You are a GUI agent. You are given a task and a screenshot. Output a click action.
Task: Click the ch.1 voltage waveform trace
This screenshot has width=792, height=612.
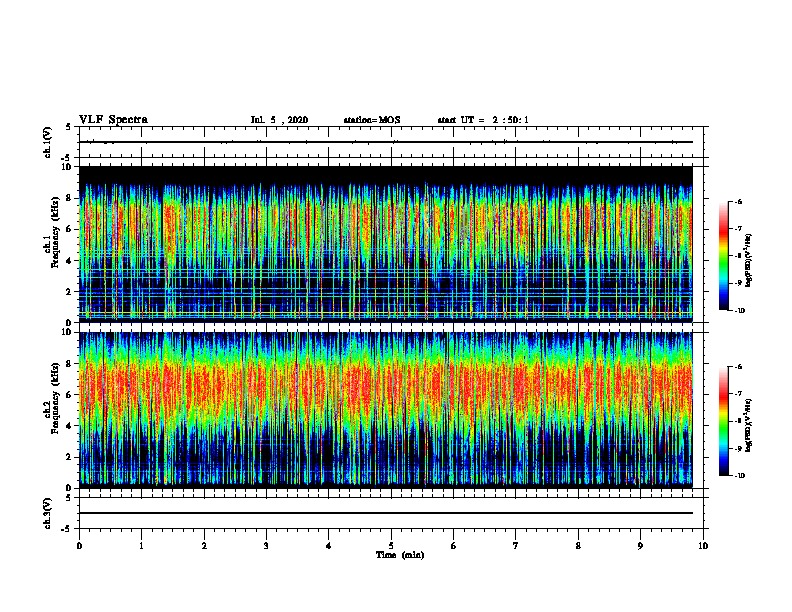click(386, 142)
